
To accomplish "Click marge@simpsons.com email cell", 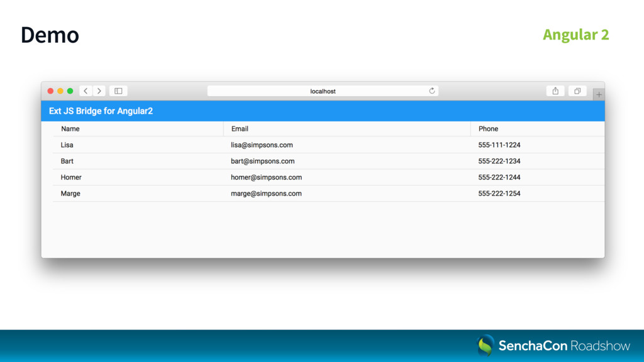I will (347, 194).
